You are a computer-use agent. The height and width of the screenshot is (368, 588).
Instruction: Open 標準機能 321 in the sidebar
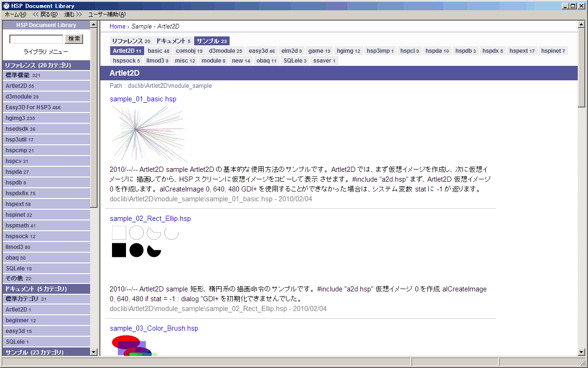pos(23,75)
